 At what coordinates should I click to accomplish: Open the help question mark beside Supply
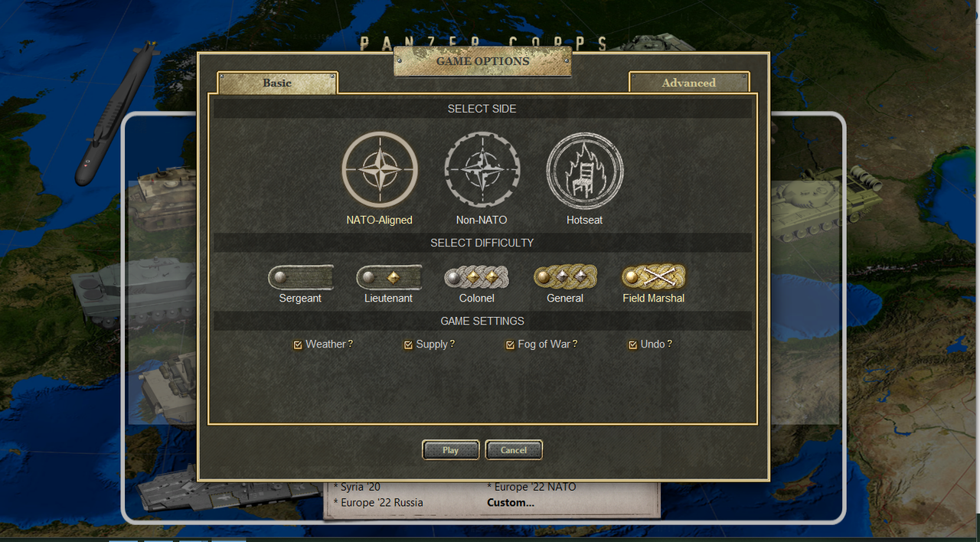click(452, 344)
